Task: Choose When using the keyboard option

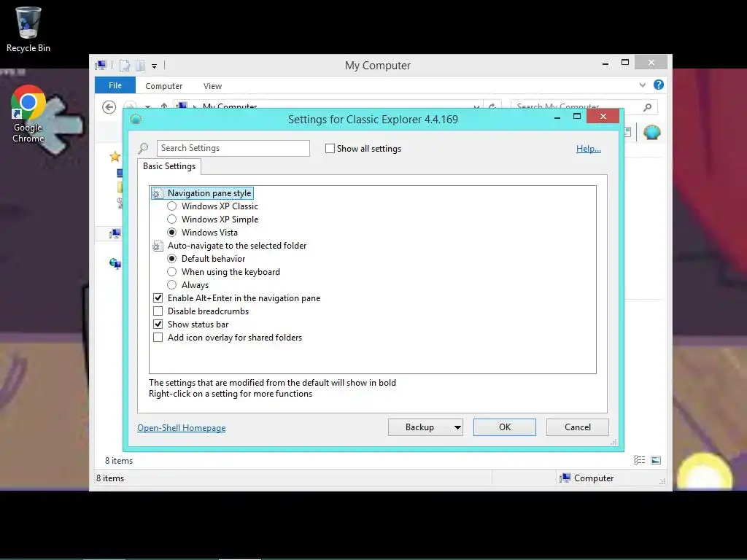Action: pyautogui.click(x=172, y=272)
